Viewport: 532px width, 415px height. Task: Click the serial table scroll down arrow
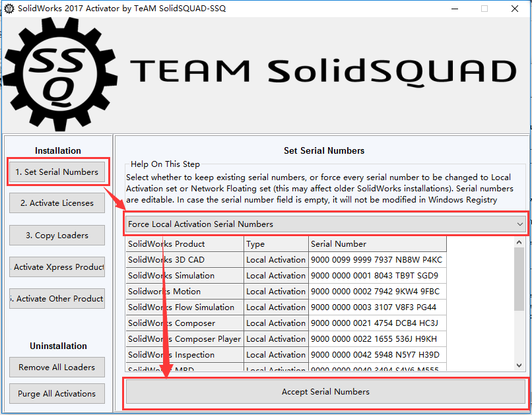point(519,365)
